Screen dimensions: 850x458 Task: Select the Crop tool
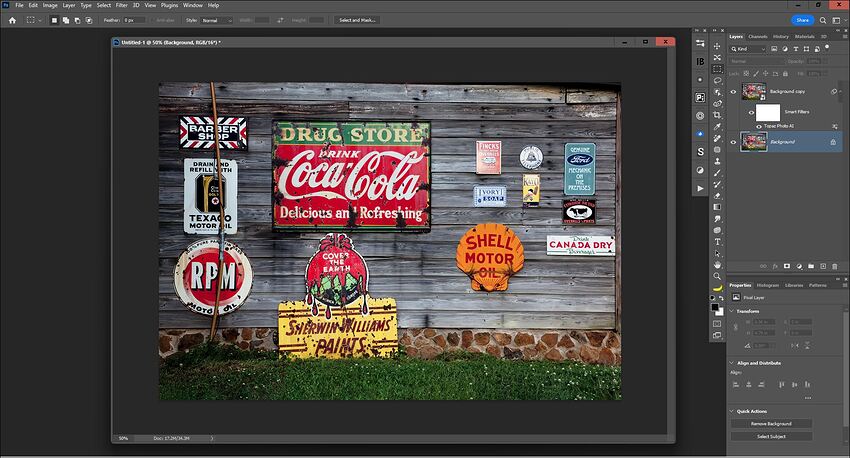[717, 115]
